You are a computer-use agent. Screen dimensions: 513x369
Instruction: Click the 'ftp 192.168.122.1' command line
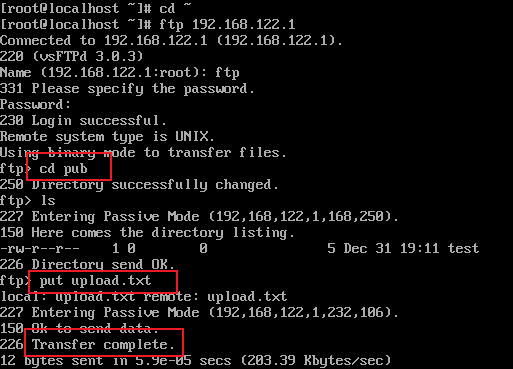227,25
